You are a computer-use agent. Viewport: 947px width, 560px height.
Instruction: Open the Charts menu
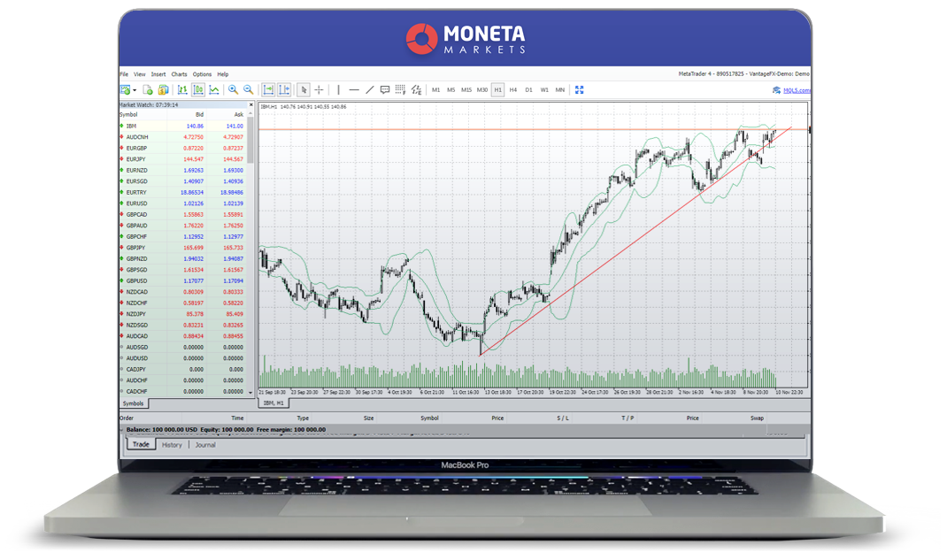click(180, 74)
